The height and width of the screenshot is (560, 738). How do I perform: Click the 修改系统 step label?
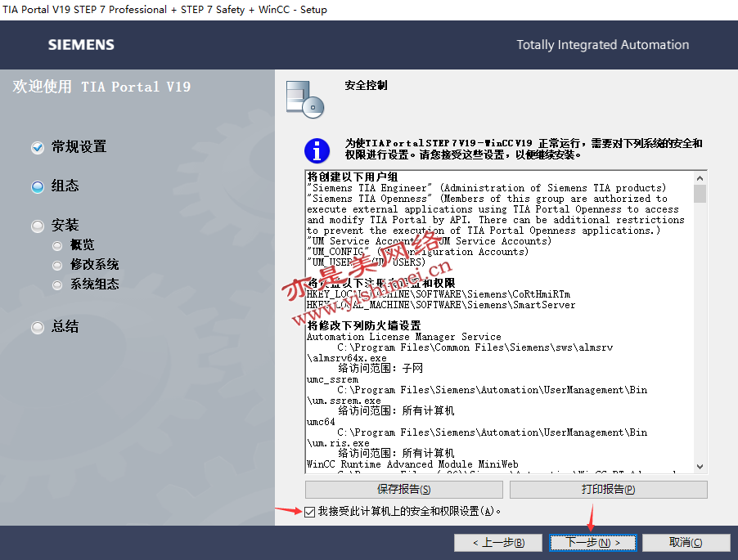pyautogui.click(x=95, y=264)
